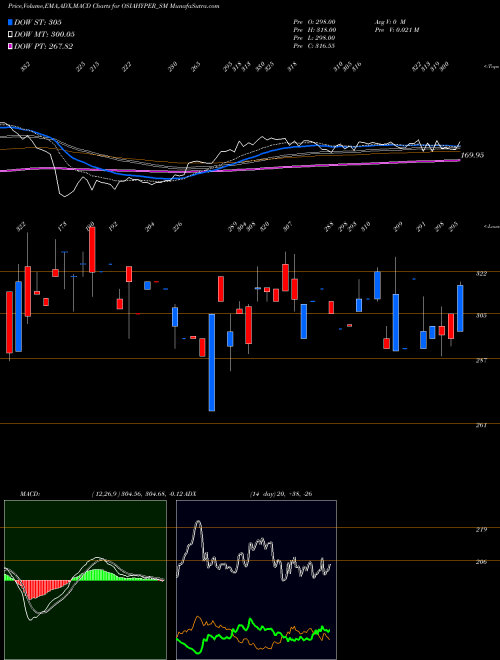Click the green MACD histogram bars
Screen dimensions: 500x660
pos(99,575)
